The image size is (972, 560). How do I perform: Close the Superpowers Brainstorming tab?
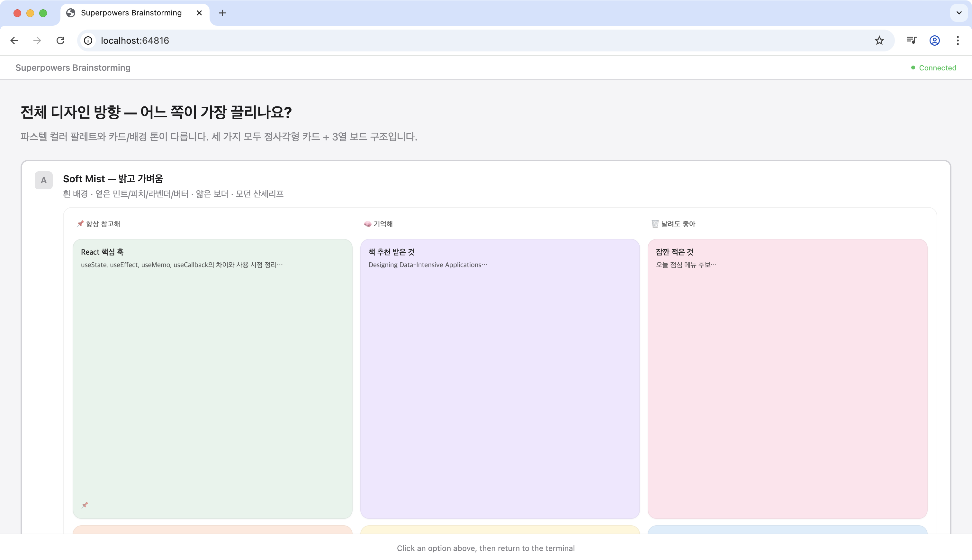199,13
